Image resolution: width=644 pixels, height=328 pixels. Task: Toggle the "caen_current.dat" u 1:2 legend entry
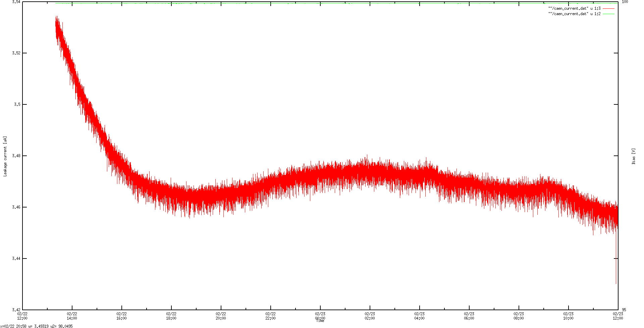[581, 14]
